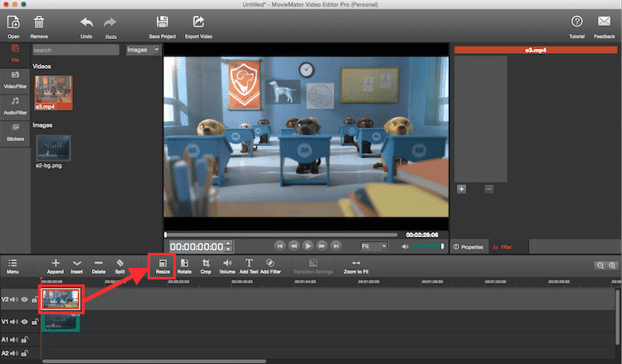Mute the V1 track
This screenshot has width=622, height=364.
click(14, 322)
